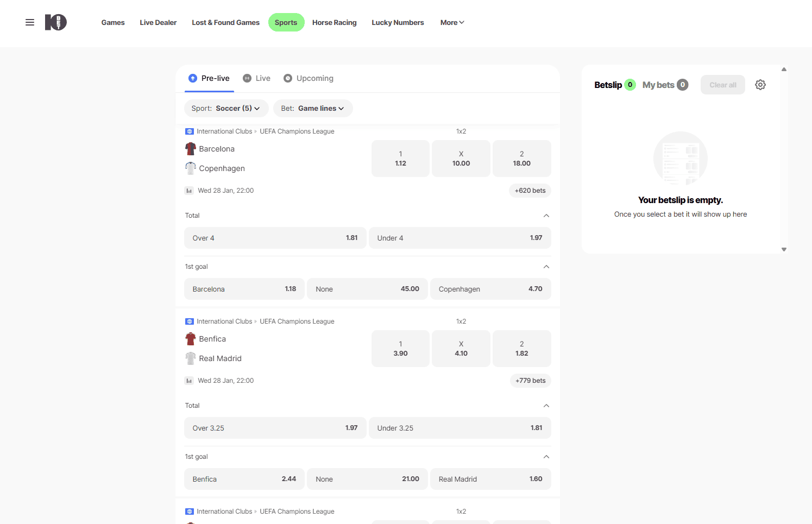This screenshot has height=524, width=812.
Task: Open Lost & Found Games
Action: 225,23
